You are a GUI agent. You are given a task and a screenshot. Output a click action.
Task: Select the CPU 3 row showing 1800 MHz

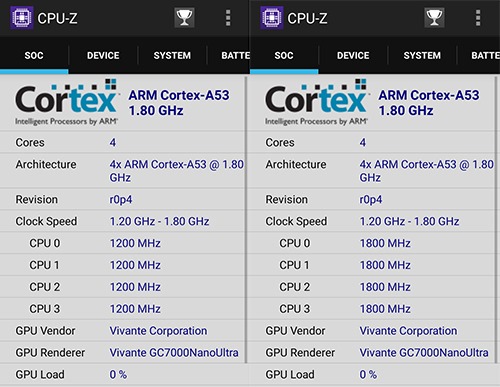pos(372,309)
